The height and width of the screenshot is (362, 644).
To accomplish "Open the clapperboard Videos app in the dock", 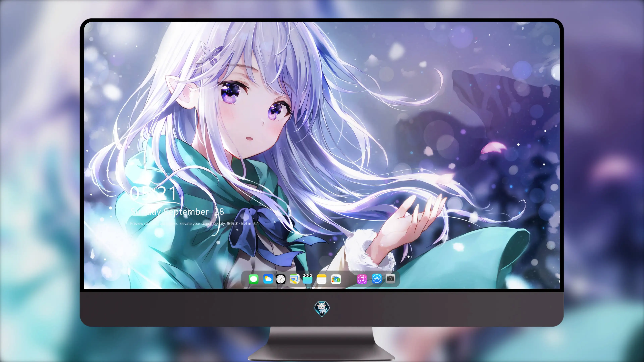I will [x=308, y=279].
